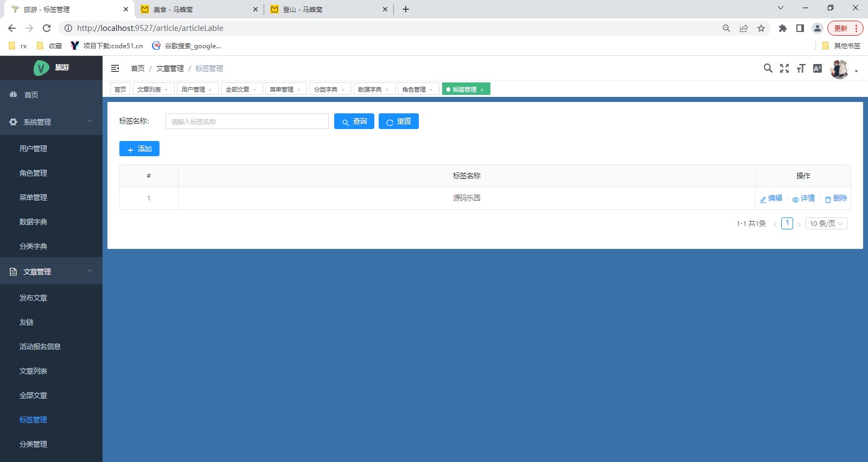
Task: Click the 查询 search button
Action: pyautogui.click(x=354, y=121)
